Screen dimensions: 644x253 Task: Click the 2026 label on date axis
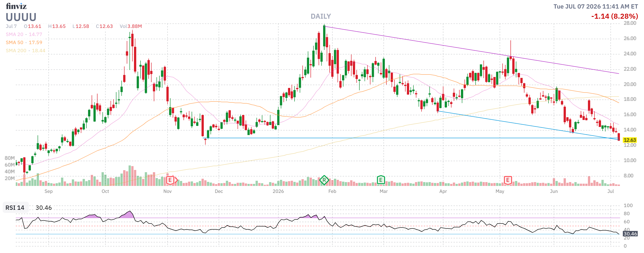click(x=278, y=191)
